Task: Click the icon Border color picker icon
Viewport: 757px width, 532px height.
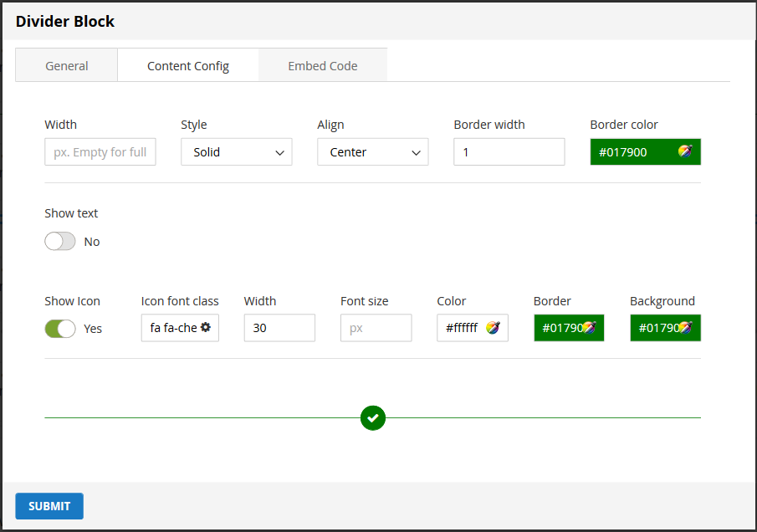Action: (590, 328)
